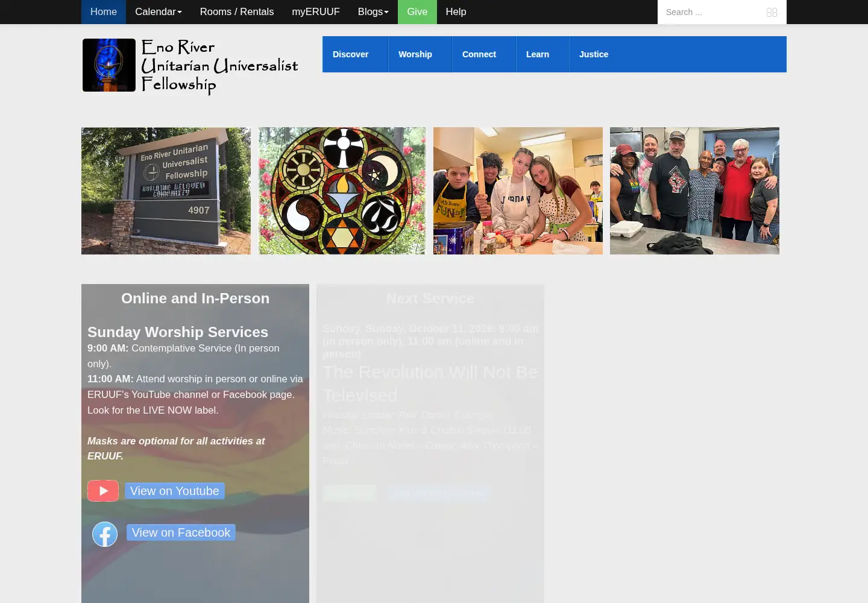Click the 11:00 AM attend worship text

(195, 387)
